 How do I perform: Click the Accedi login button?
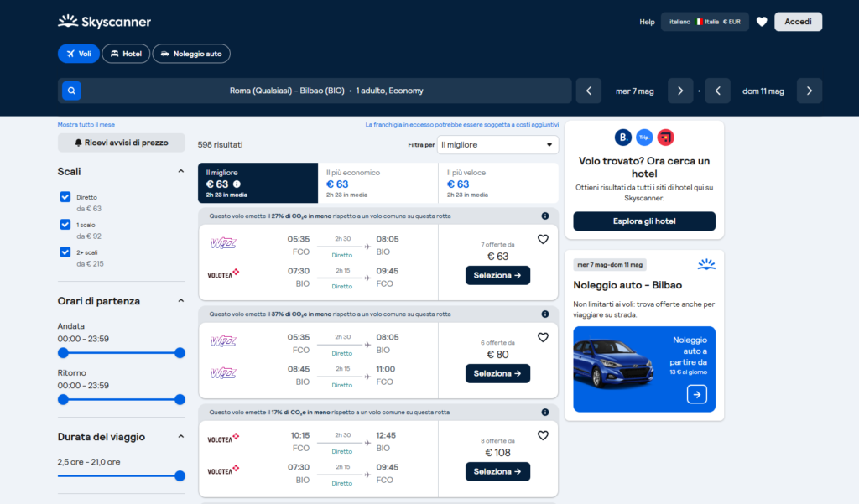tap(799, 22)
